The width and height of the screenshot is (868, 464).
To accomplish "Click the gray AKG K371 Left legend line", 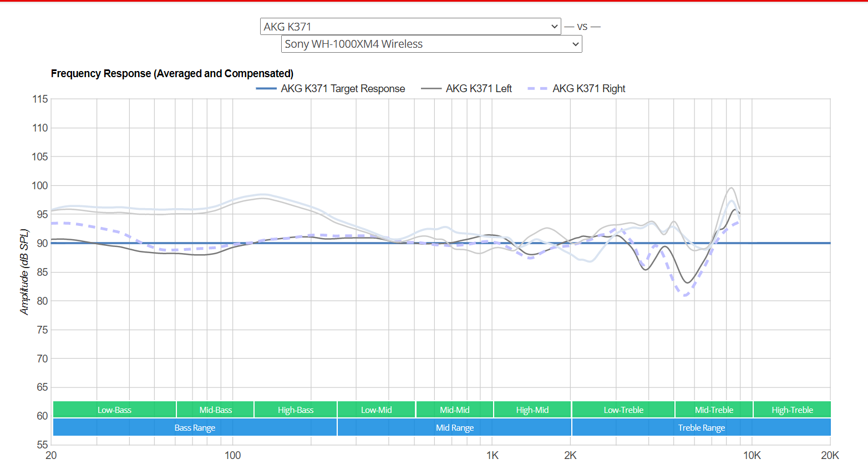I will tap(431, 89).
